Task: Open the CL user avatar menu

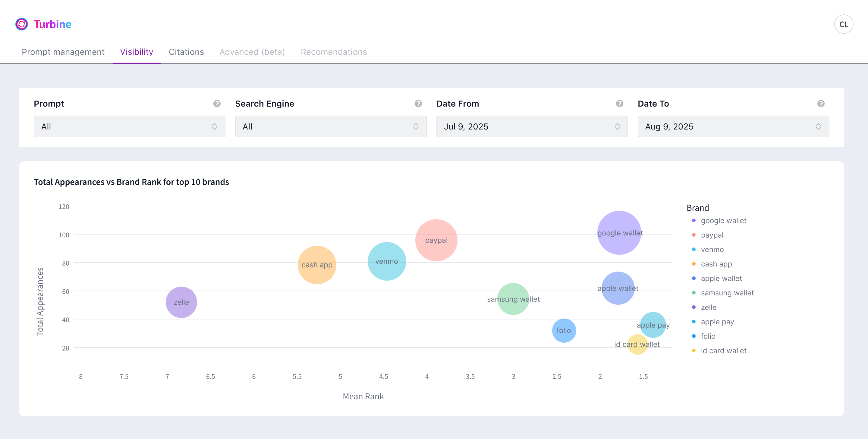Action: (x=843, y=24)
